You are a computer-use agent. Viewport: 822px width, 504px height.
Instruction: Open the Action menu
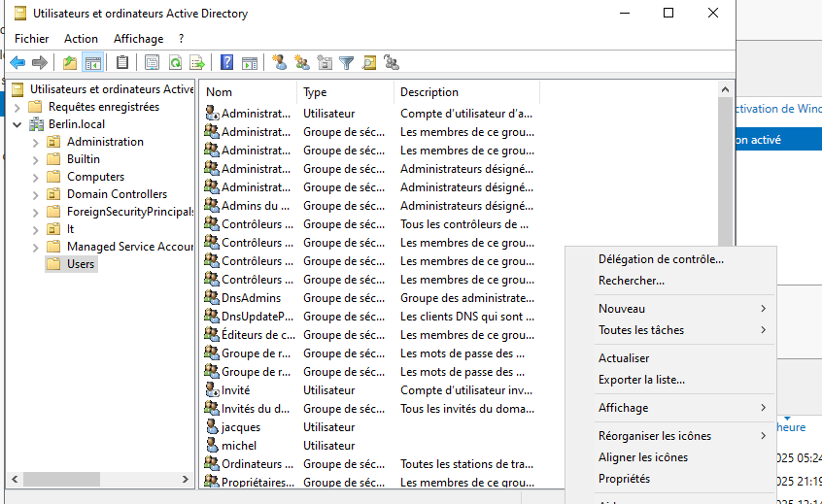tap(81, 39)
